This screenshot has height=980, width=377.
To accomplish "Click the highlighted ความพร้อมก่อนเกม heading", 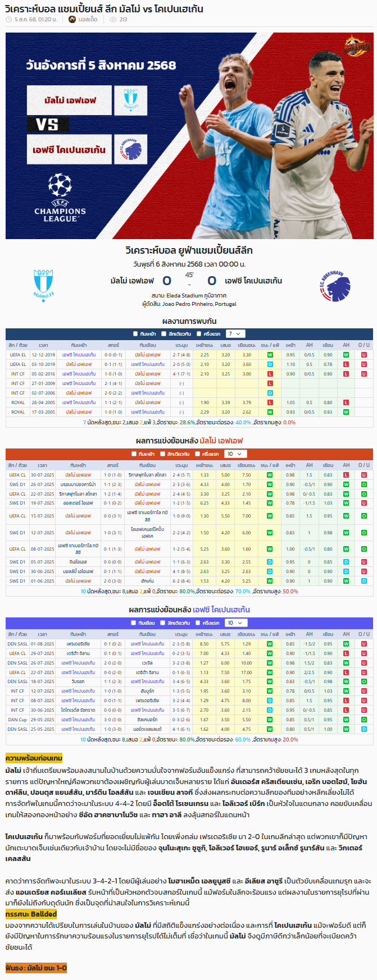I will (x=34, y=758).
